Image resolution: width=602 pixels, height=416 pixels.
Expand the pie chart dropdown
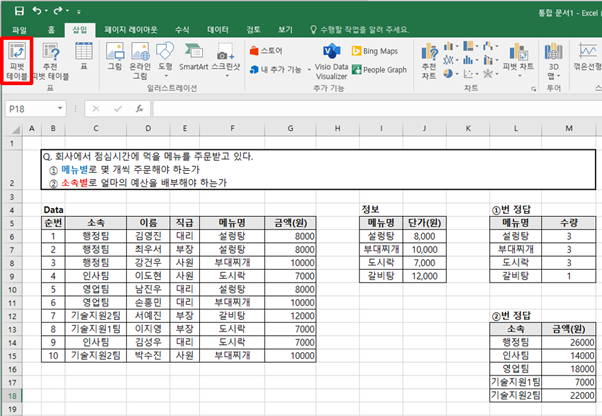(457, 74)
